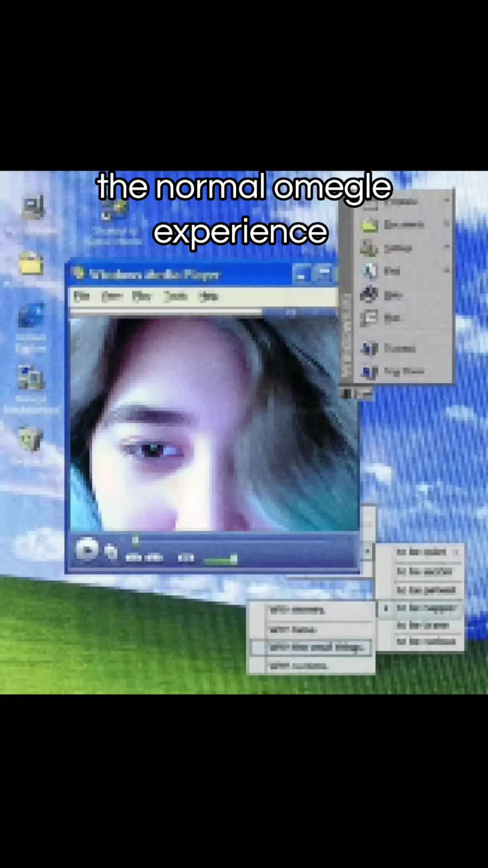Viewport: 488px width, 868px height.
Task: Open the Network Neighborhood desktop icon
Action: pyautogui.click(x=31, y=378)
